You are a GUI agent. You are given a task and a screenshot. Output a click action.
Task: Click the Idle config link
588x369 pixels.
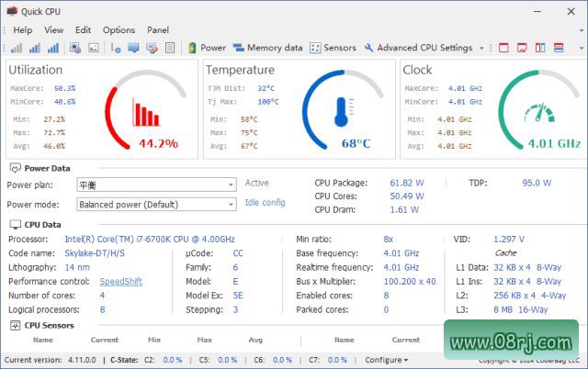265,202
